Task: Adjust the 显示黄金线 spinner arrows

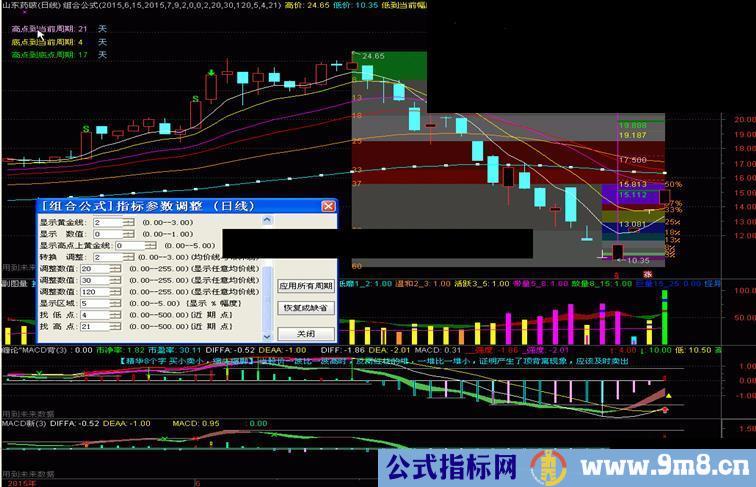Action: click(128, 221)
